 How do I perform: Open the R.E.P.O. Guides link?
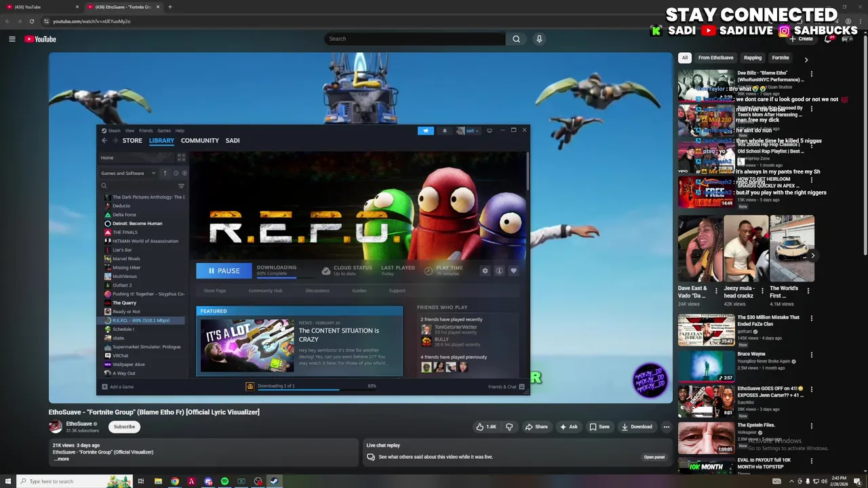pos(359,291)
